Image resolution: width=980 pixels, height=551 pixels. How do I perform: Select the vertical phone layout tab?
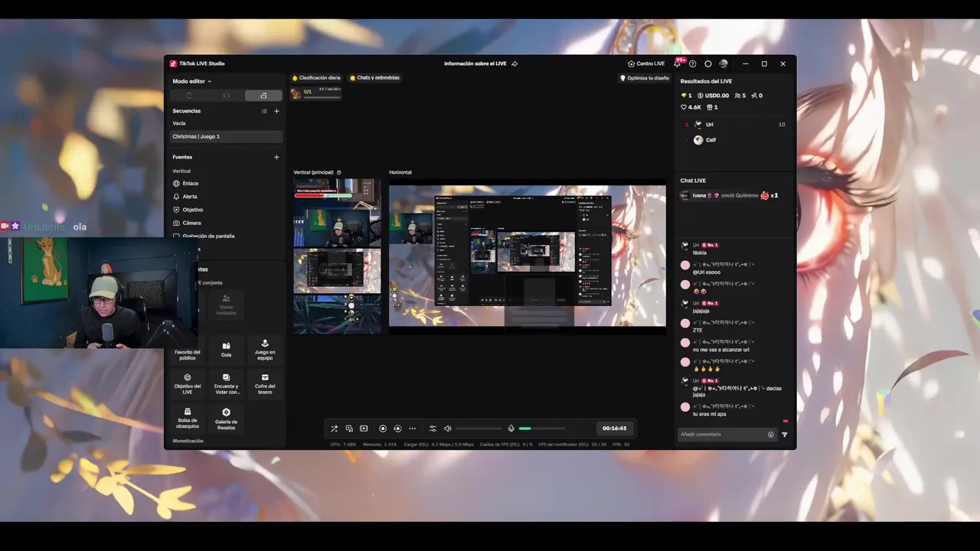tap(189, 96)
